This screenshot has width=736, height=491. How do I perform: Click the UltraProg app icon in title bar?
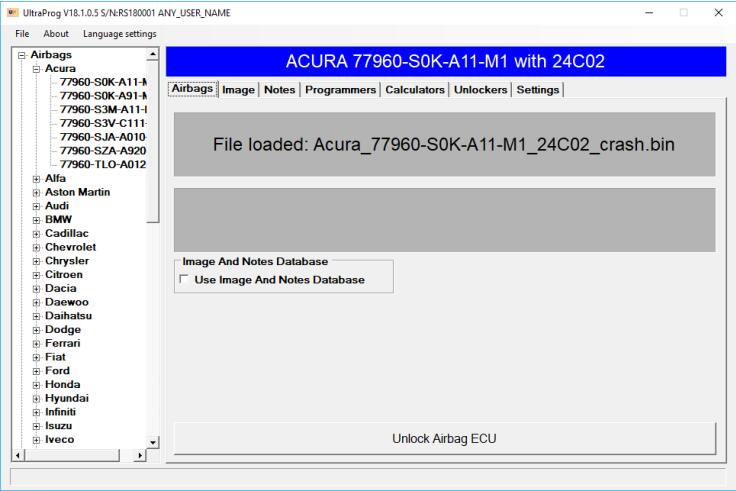[13, 13]
